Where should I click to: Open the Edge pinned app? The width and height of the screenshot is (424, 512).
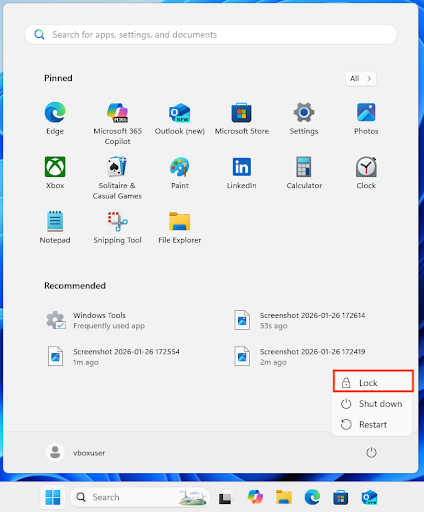(55, 118)
